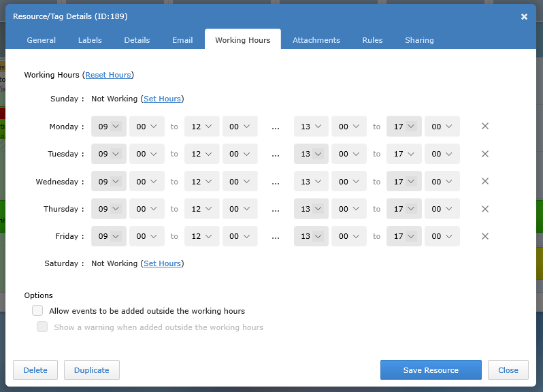This screenshot has height=392, width=543.
Task: Click the ellipsis in the Wednesday row
Action: (x=276, y=184)
